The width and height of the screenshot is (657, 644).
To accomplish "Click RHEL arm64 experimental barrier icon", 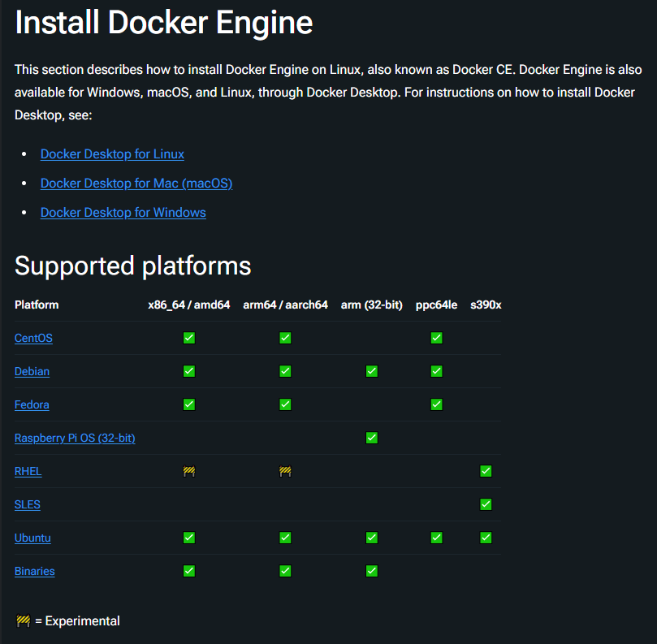I will click(x=285, y=471).
